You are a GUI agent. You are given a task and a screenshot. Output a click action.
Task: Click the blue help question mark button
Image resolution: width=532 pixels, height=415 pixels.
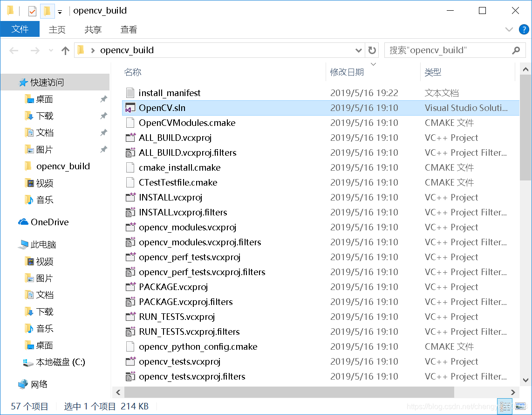pos(524,29)
